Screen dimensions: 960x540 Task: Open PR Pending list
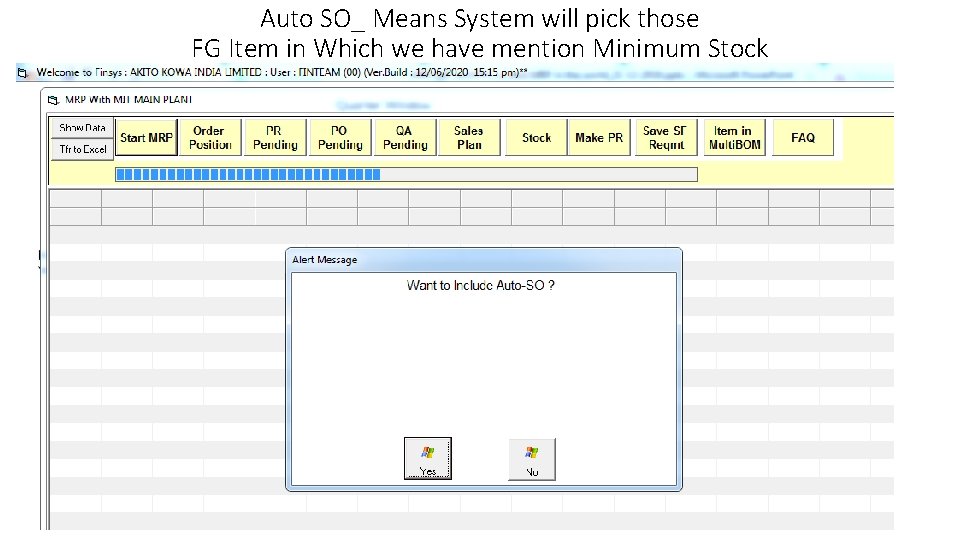tap(275, 138)
